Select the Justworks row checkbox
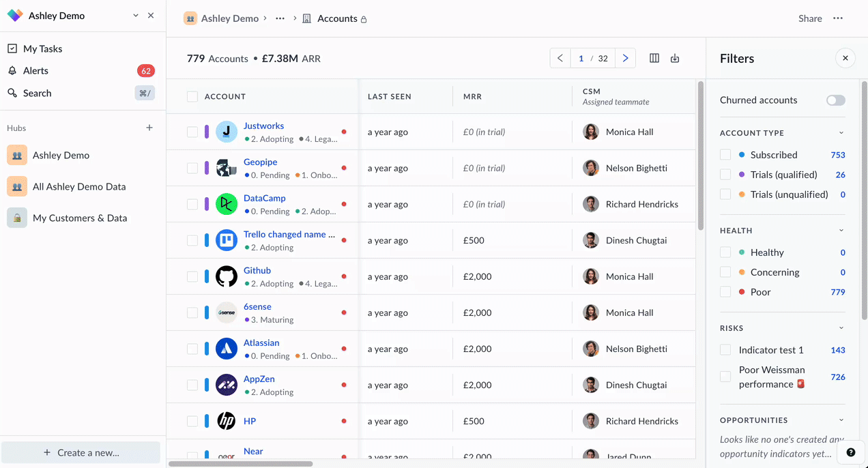868x468 pixels. coord(192,132)
